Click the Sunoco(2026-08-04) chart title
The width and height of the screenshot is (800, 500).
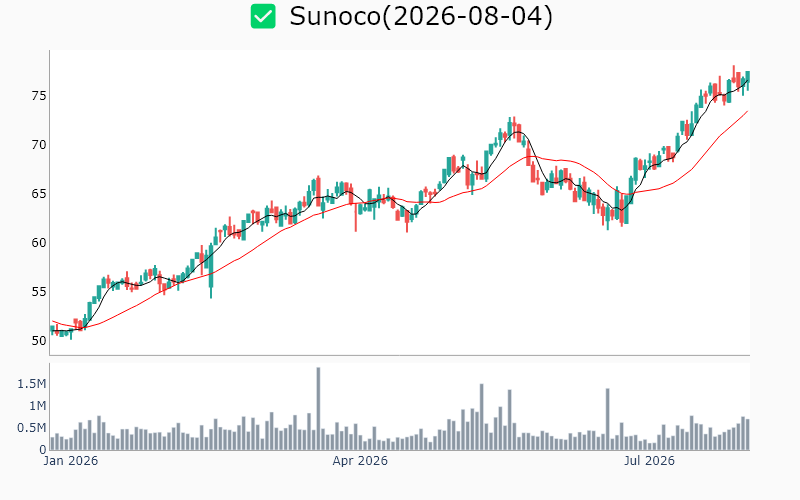coord(421,16)
